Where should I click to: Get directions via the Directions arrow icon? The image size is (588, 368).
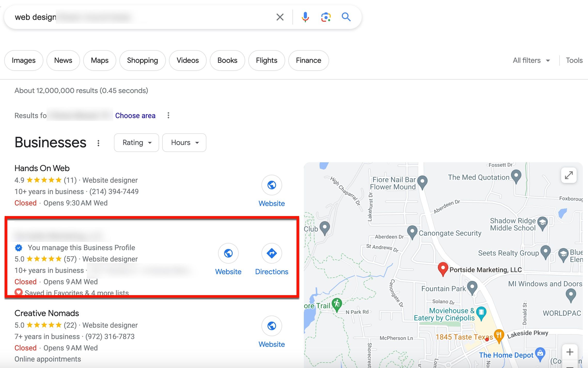272,253
